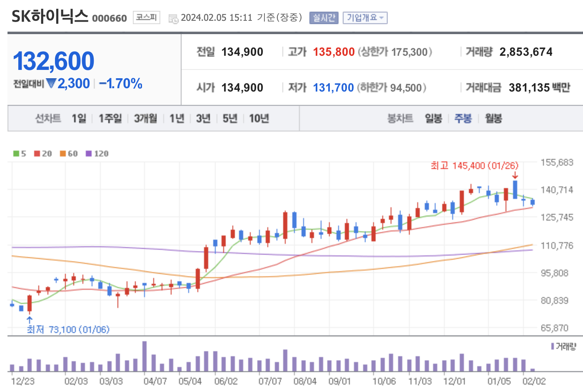Click the current price 132,600

(54, 61)
